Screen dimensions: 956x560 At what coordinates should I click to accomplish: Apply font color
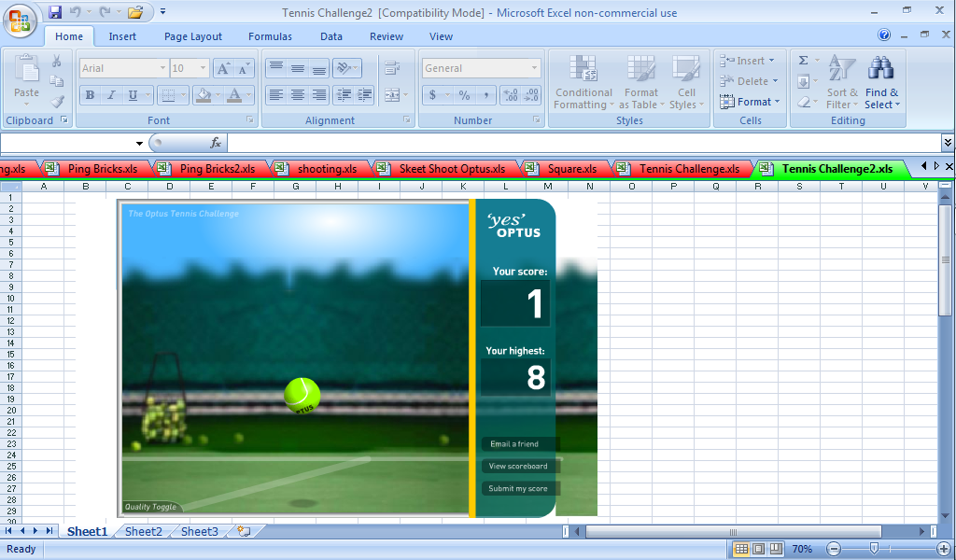pos(234,95)
